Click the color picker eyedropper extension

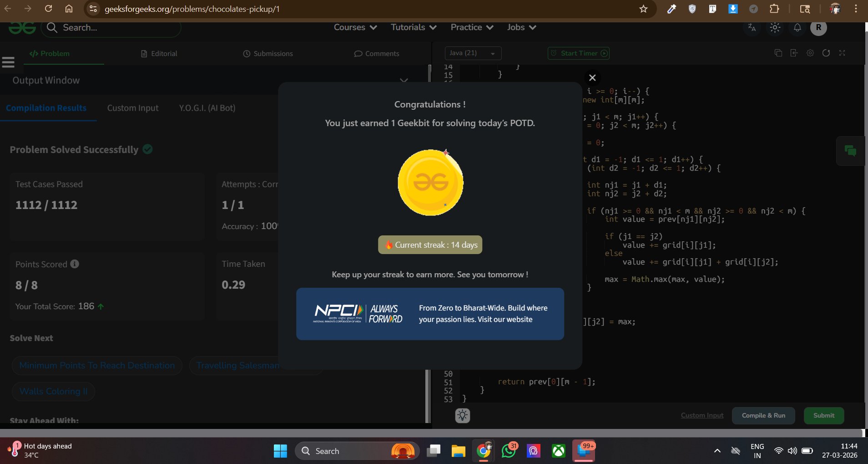pyautogui.click(x=671, y=9)
